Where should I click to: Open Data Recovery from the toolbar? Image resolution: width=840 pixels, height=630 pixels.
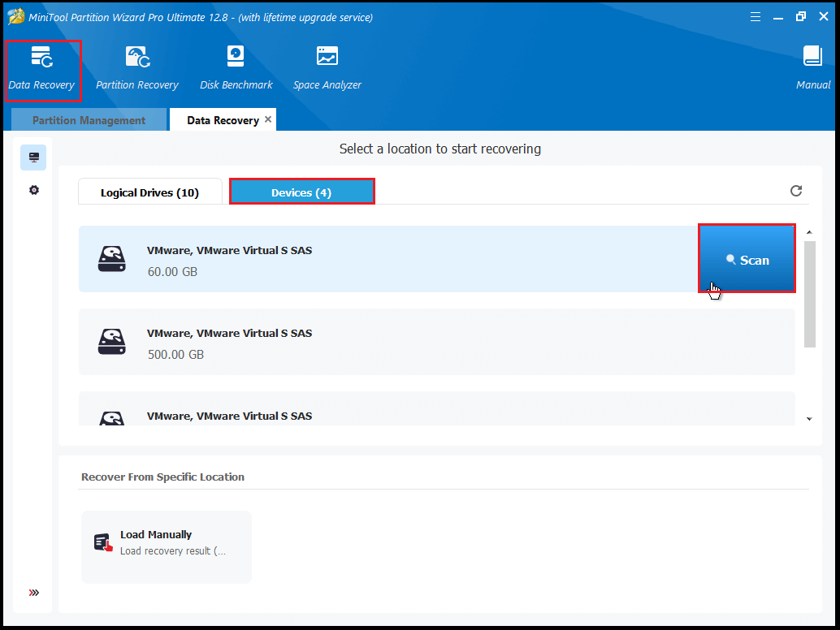pos(41,70)
